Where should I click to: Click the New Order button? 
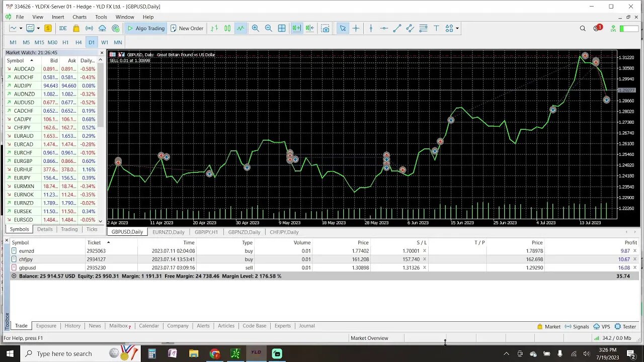pyautogui.click(x=187, y=28)
